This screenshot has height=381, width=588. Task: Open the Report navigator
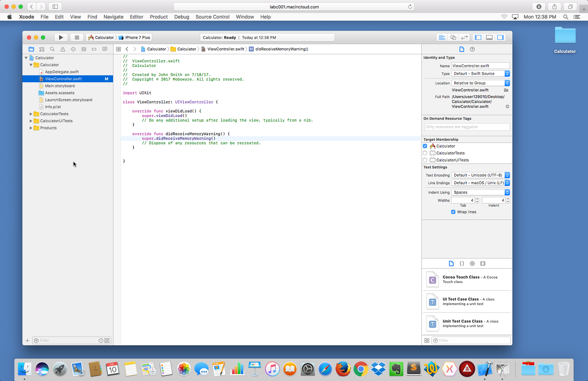[105, 49]
